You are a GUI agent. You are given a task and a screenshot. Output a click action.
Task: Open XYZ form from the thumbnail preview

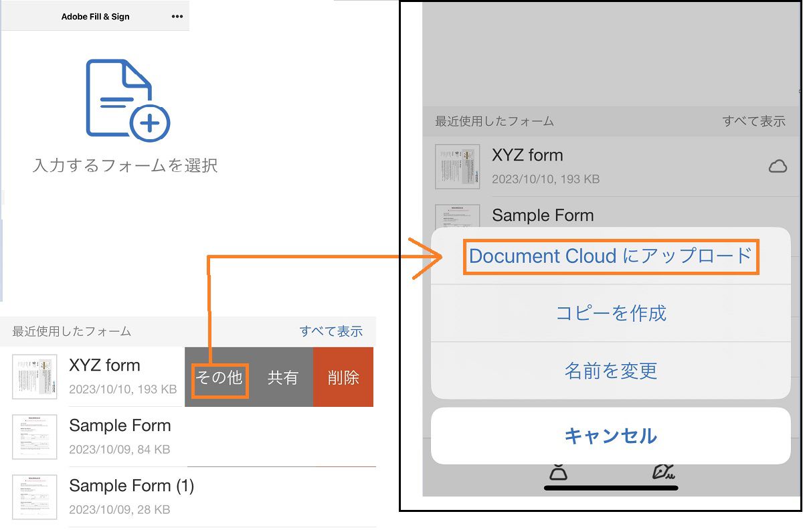(34, 377)
